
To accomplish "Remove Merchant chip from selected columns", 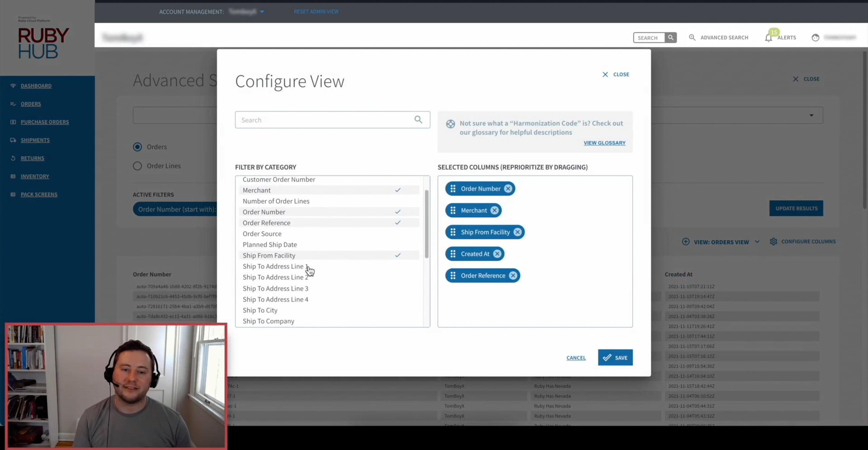I will pos(494,210).
